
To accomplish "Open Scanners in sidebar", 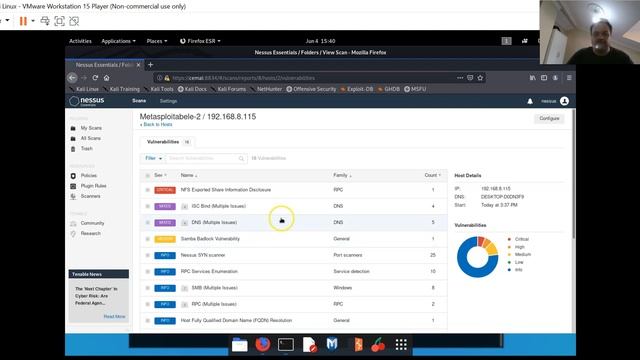I will pyautogui.click(x=90, y=196).
